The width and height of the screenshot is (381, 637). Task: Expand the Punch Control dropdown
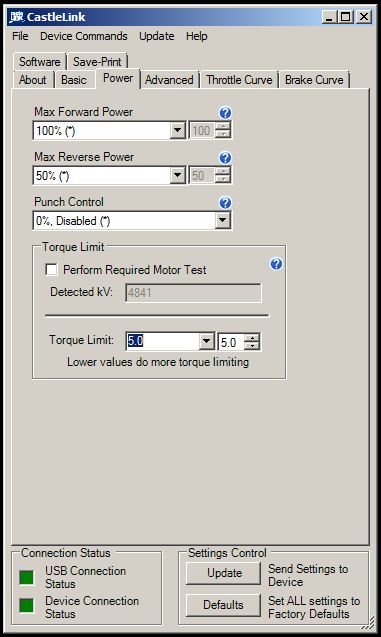tap(223, 221)
